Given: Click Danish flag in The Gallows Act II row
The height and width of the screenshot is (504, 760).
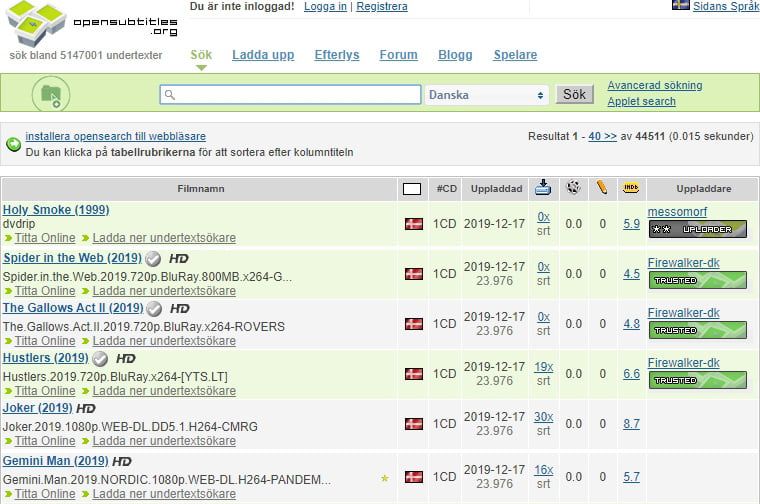Looking at the screenshot, I should (414, 324).
